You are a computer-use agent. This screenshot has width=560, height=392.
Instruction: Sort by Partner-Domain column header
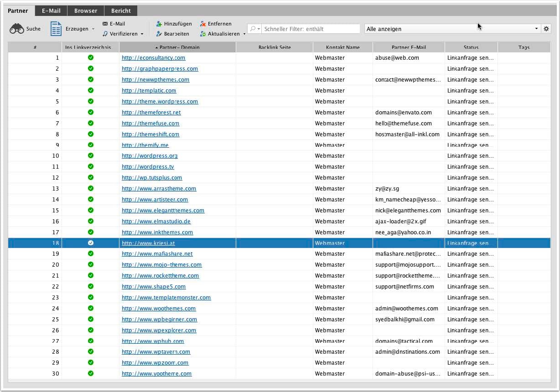coord(178,47)
